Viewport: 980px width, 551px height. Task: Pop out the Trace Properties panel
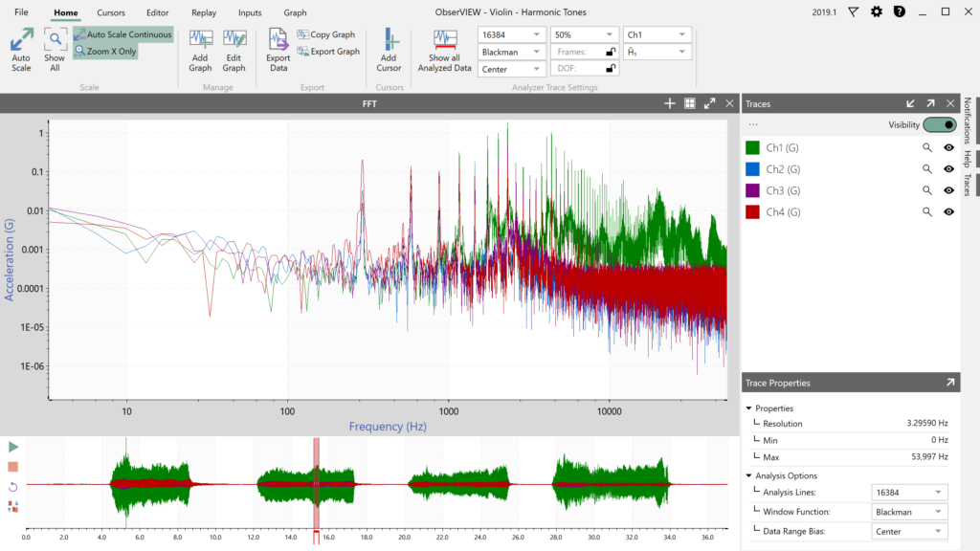[x=950, y=383]
